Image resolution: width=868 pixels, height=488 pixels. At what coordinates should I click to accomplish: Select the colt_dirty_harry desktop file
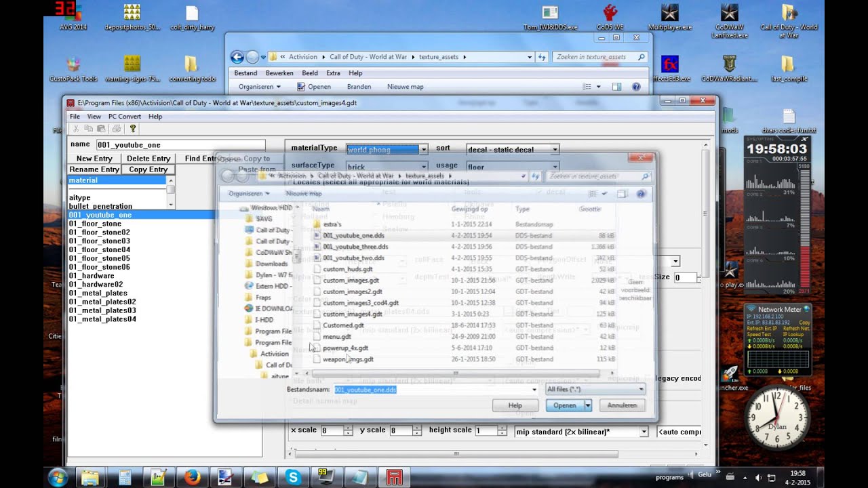(192, 17)
